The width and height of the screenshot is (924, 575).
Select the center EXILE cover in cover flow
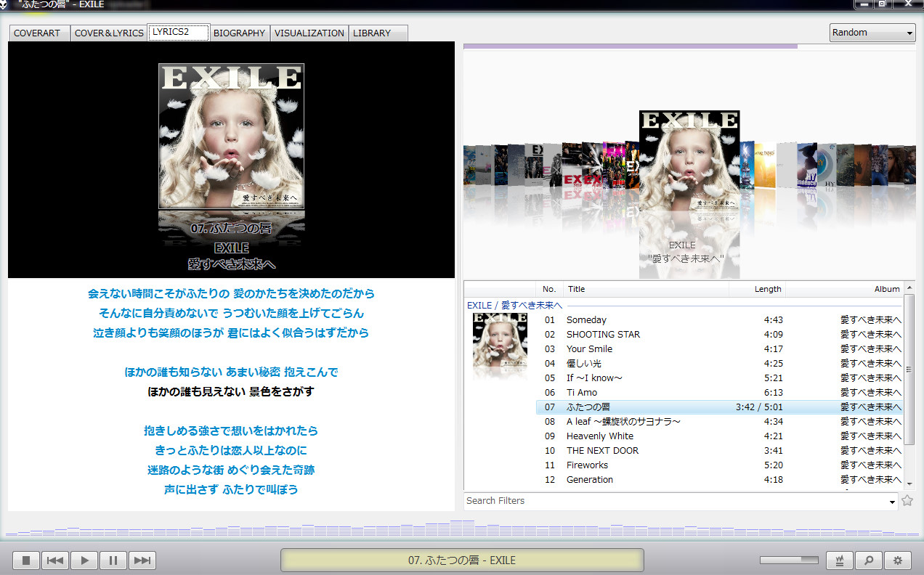pyautogui.click(x=689, y=160)
